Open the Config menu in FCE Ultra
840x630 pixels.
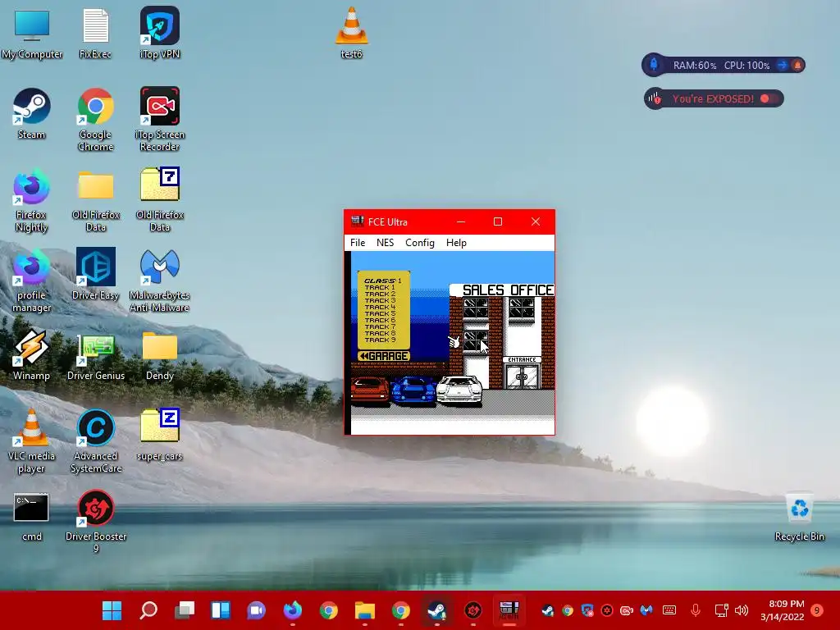(419, 243)
